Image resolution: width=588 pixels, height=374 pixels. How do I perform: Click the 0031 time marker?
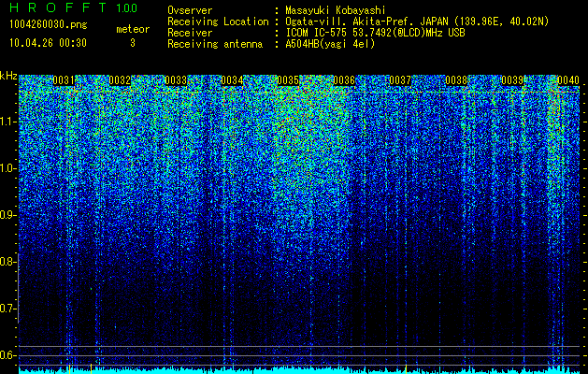(64, 80)
